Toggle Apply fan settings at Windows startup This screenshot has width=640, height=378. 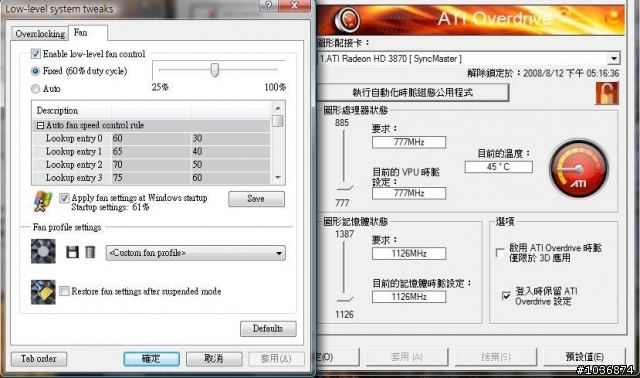coord(64,198)
